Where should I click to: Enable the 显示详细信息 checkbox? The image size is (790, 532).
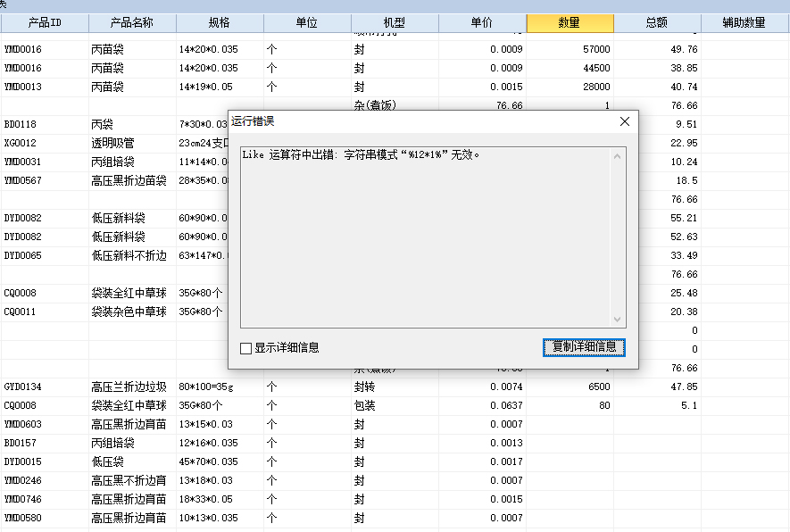tap(245, 348)
